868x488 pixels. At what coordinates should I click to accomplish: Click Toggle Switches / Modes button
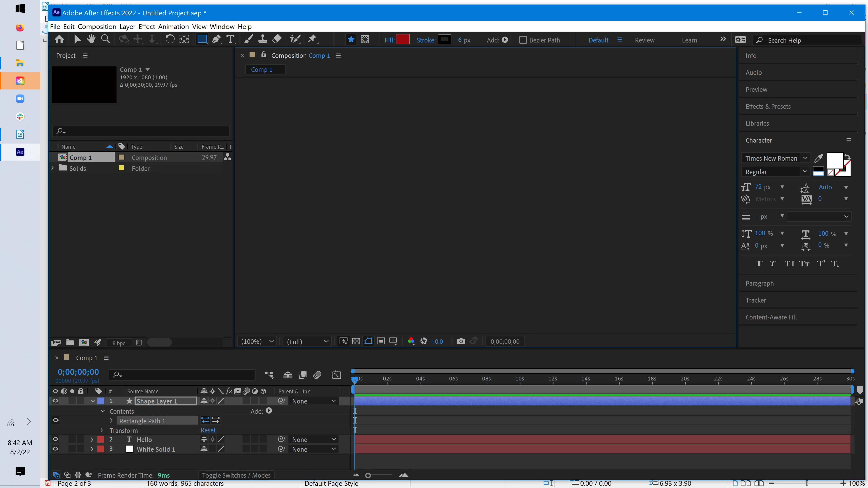click(236, 475)
